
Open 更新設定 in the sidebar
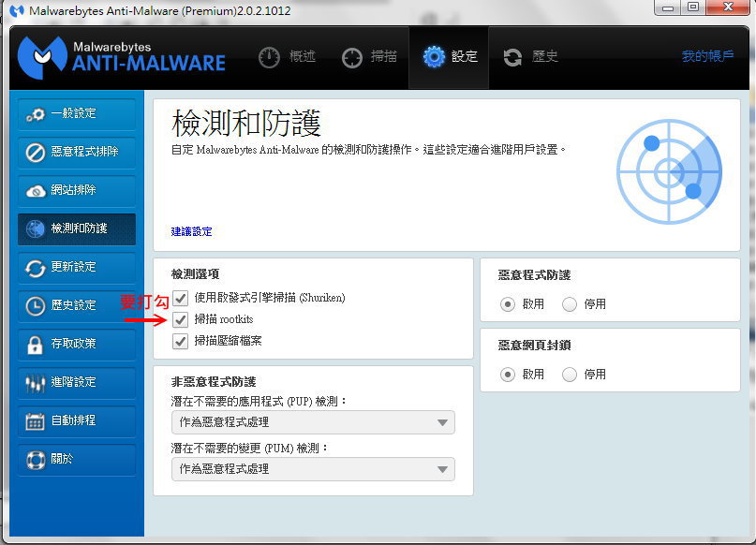point(77,268)
